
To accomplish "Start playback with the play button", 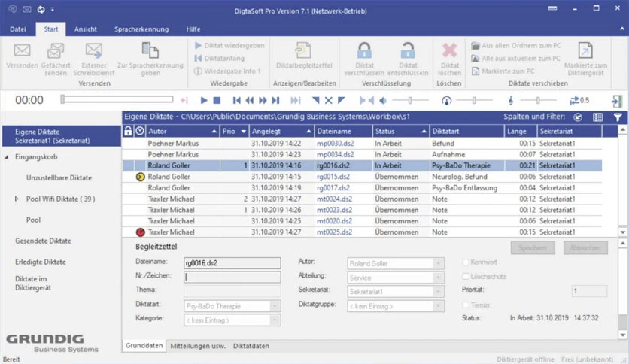I will [x=204, y=100].
